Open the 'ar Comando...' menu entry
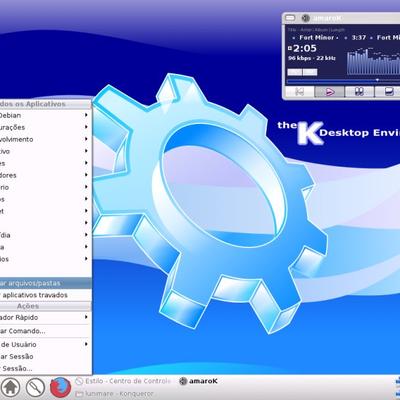Image resolution: width=400 pixels, height=400 pixels. pyautogui.click(x=46, y=331)
